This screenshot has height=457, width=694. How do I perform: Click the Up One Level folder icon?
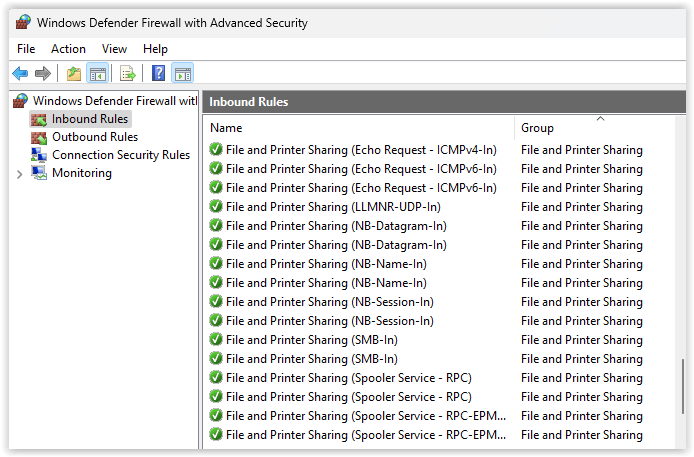74,73
